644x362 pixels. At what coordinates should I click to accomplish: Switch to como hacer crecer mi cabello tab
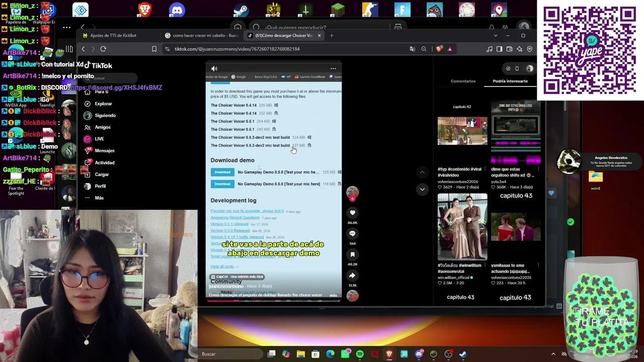[x=201, y=35]
